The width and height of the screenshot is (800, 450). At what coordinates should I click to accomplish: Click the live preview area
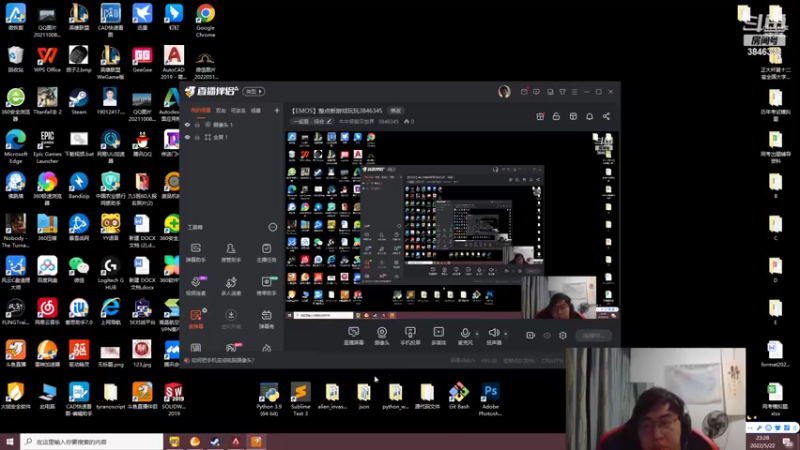[x=452, y=226]
